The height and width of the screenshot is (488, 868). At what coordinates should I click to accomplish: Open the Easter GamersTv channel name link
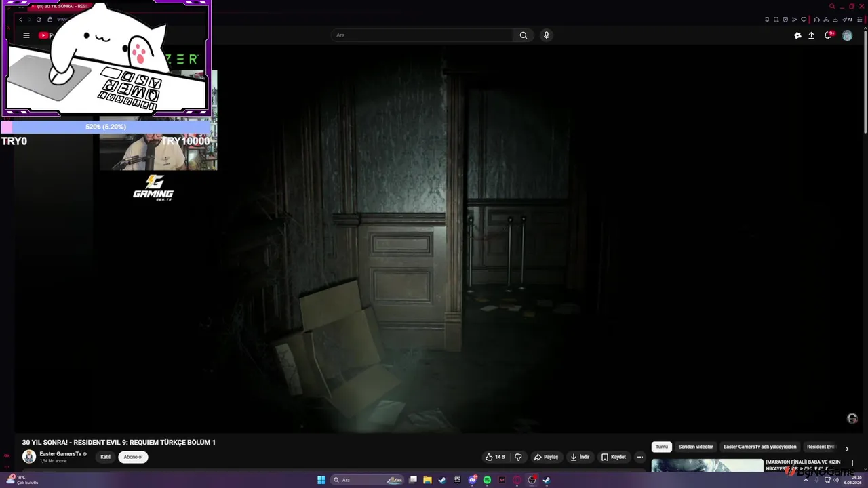tap(60, 454)
